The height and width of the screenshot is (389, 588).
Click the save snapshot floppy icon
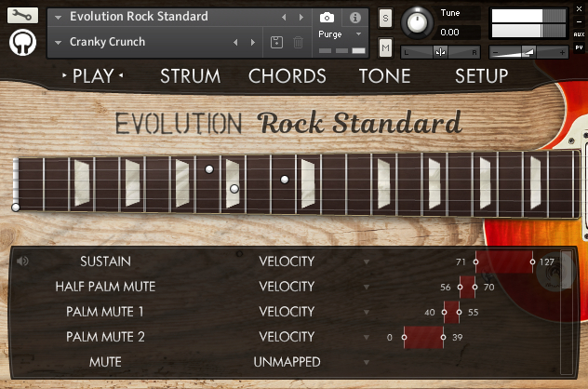tap(276, 42)
